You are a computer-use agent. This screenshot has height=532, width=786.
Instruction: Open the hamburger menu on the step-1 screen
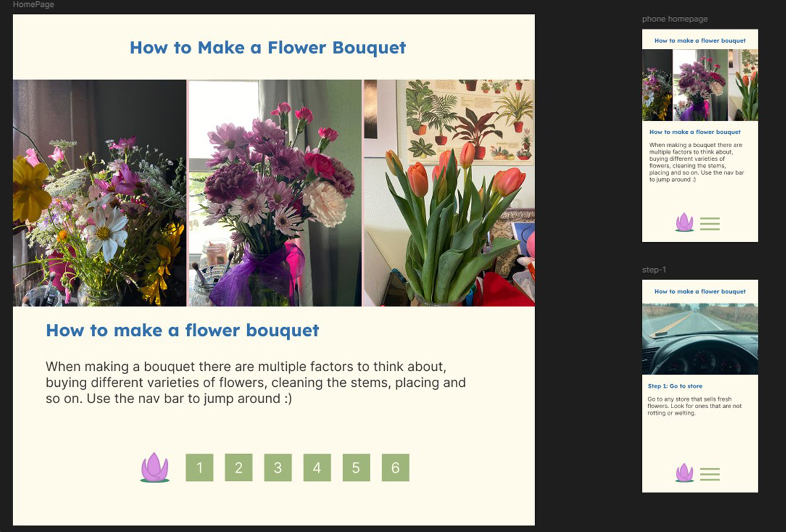point(709,474)
